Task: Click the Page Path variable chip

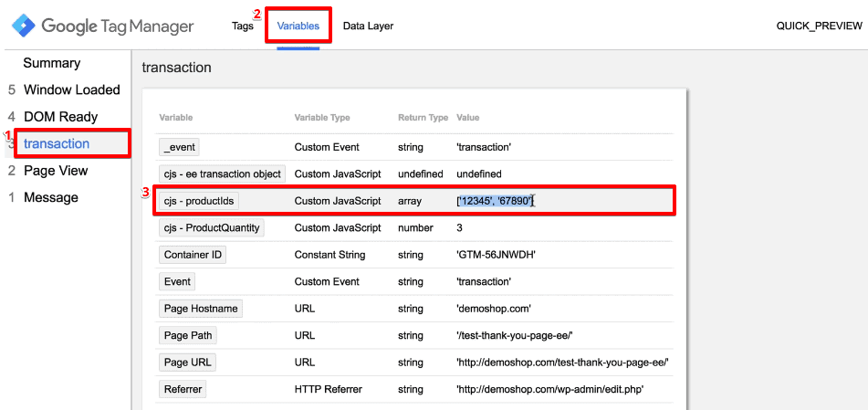Action: click(188, 335)
